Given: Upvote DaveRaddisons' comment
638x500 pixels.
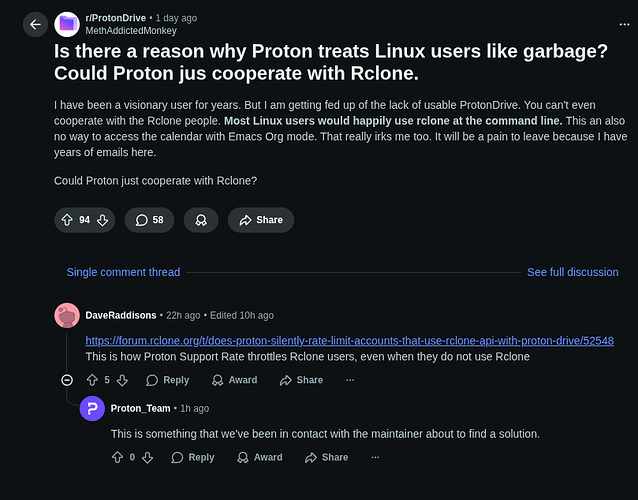Looking at the screenshot, I should click(93, 380).
